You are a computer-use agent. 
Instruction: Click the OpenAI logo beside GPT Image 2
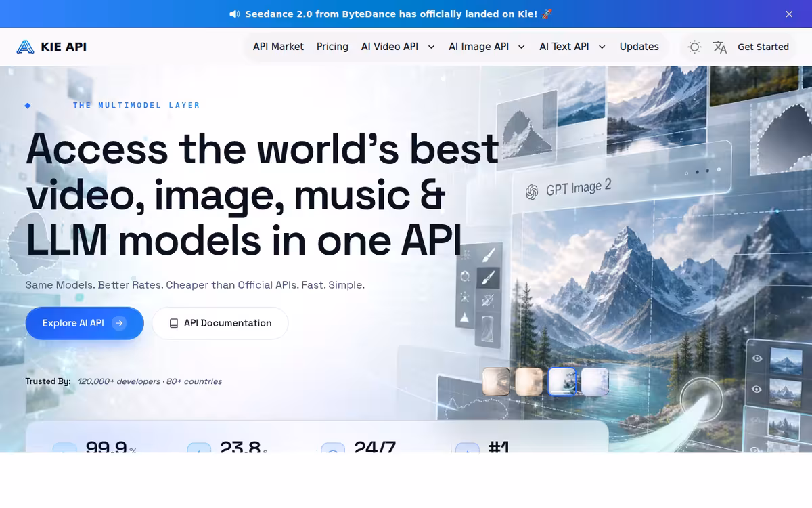tap(532, 192)
